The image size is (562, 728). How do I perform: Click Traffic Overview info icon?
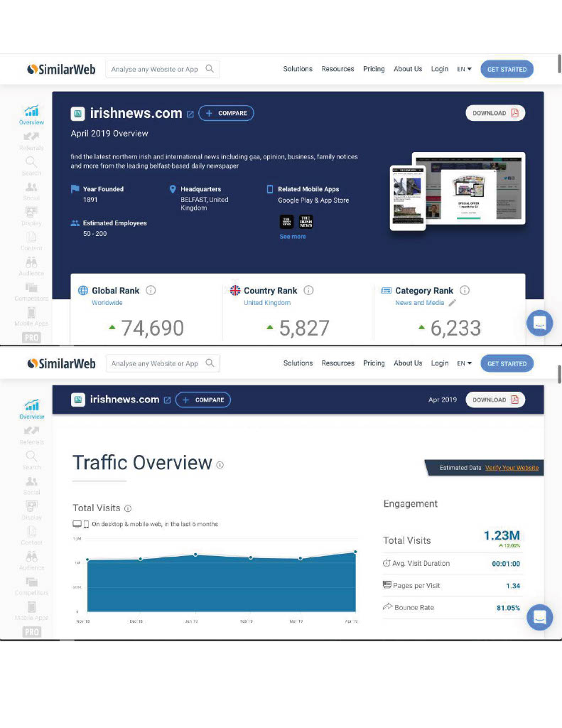[x=220, y=465]
